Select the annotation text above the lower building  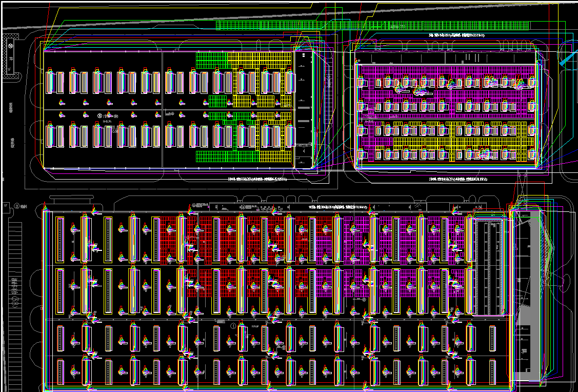[338, 207]
